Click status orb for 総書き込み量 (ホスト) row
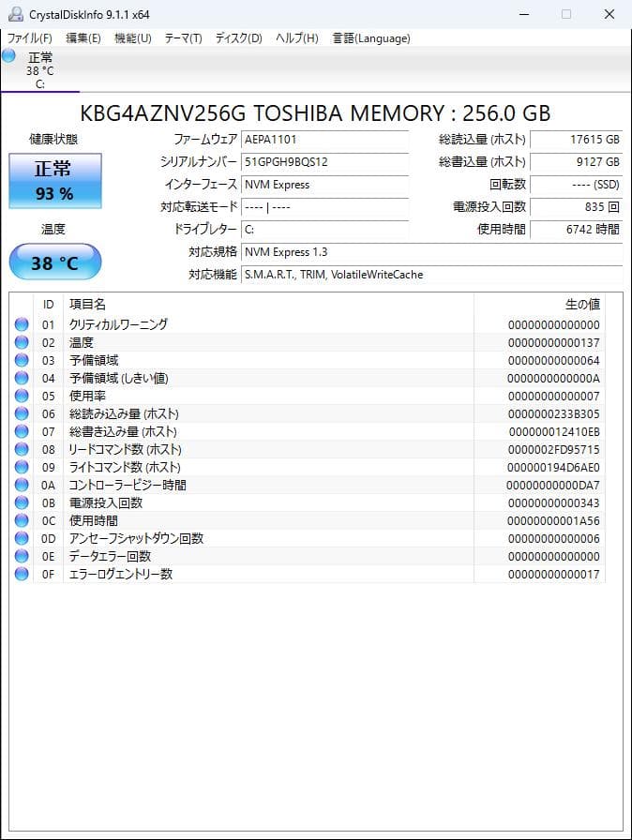Image resolution: width=632 pixels, height=840 pixels. pyautogui.click(x=22, y=431)
